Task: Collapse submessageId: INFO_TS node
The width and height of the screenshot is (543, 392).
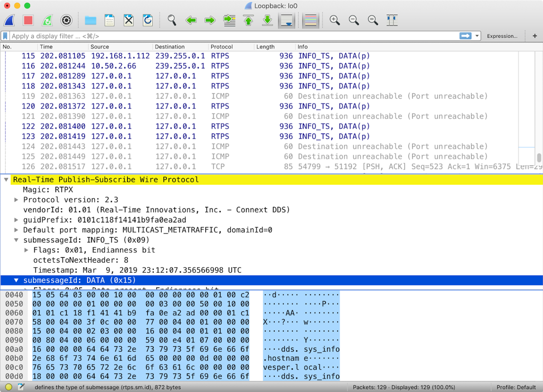Action: [16, 240]
